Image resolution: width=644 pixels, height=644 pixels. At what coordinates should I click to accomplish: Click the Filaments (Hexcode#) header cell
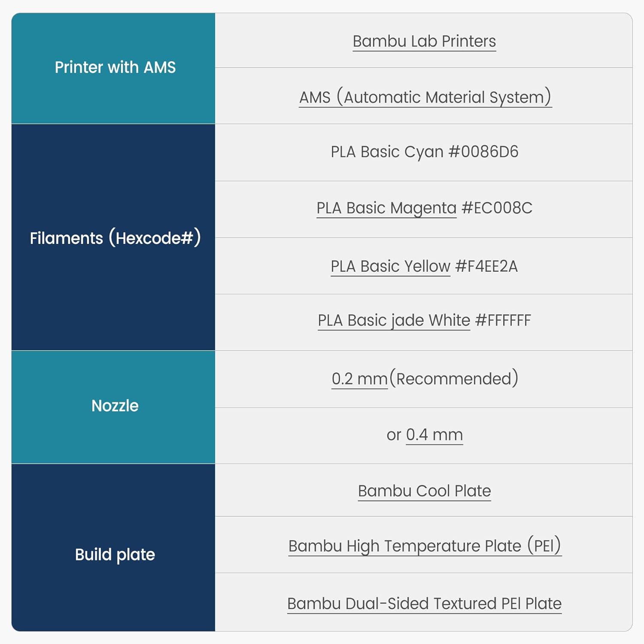[x=115, y=237]
